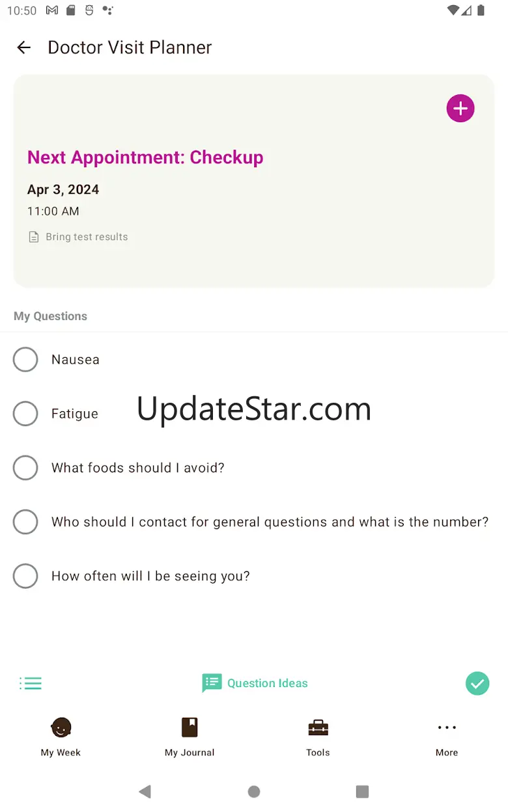Check off the Nausea question
This screenshot has height=812, width=508.
[25, 360]
